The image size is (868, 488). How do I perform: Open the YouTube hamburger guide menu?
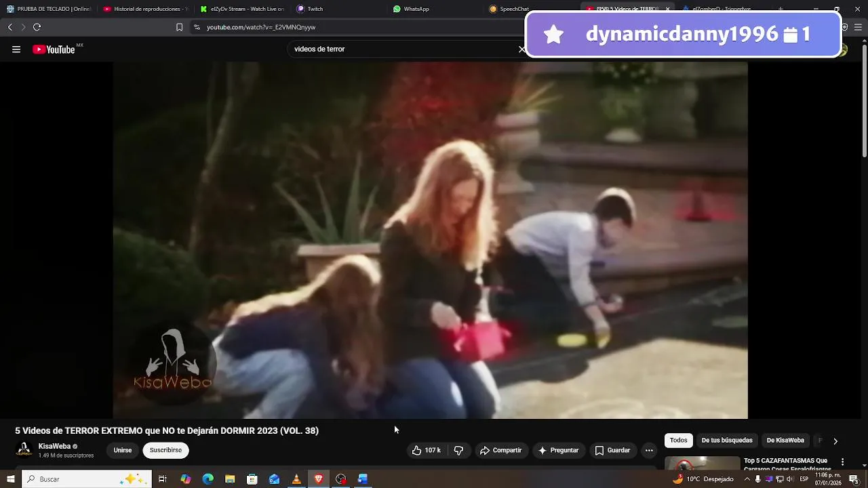click(16, 49)
